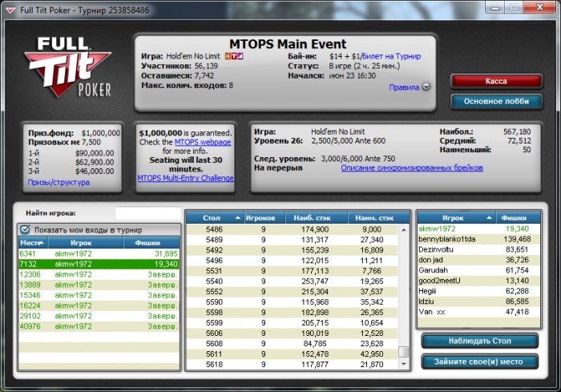Open the MTOPS webpage link
The image size is (561, 392).
[203, 142]
